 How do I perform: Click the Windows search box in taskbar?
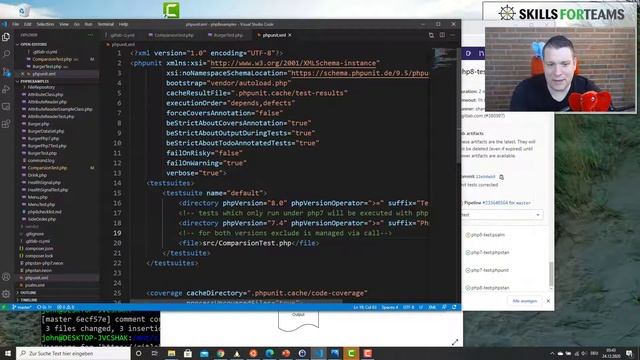coord(73,353)
